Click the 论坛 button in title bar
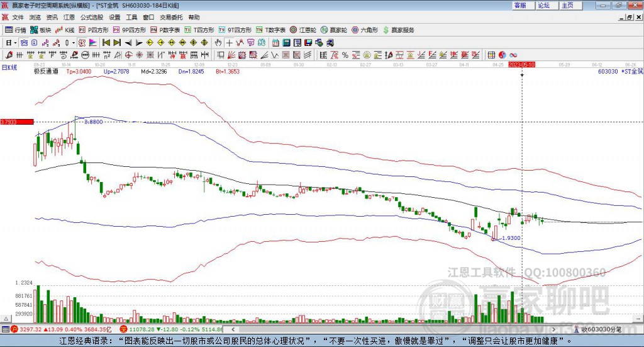644x347 pixels. (x=547, y=5)
